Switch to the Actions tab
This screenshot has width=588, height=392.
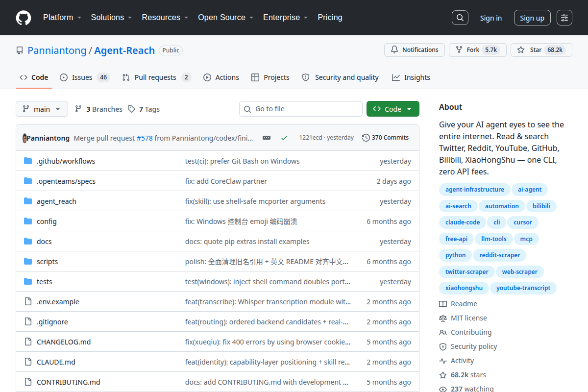[221, 77]
